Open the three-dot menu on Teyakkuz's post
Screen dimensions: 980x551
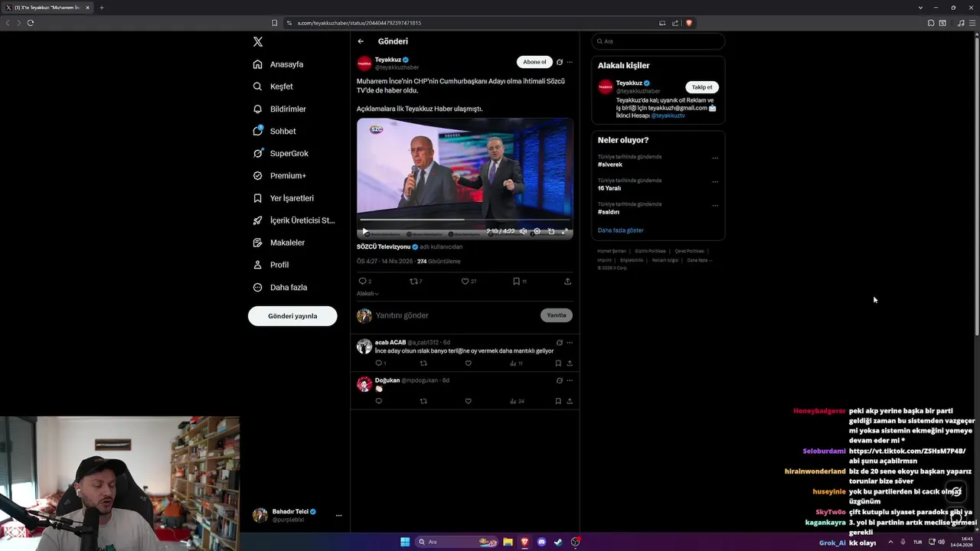(x=570, y=62)
